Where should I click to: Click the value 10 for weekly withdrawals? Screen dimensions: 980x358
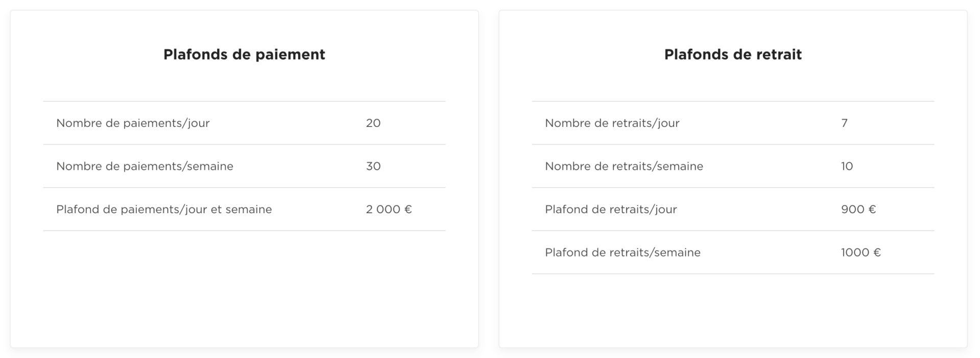pos(847,166)
